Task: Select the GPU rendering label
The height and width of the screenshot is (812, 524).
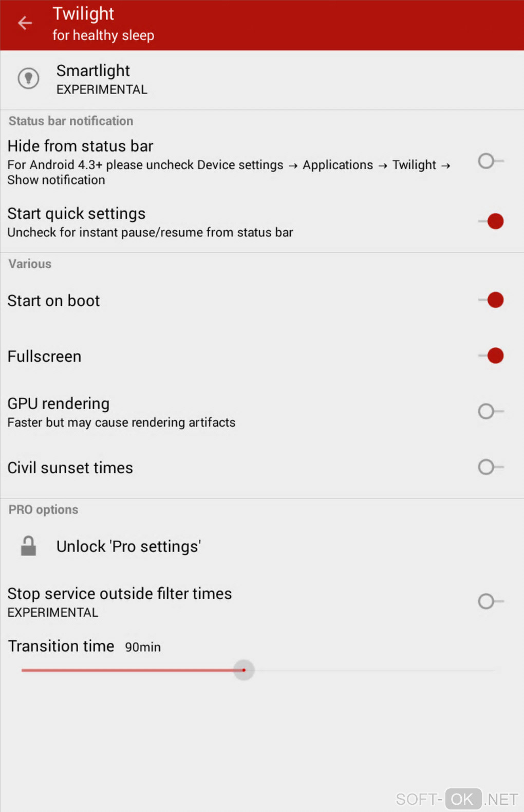Action: tap(59, 404)
